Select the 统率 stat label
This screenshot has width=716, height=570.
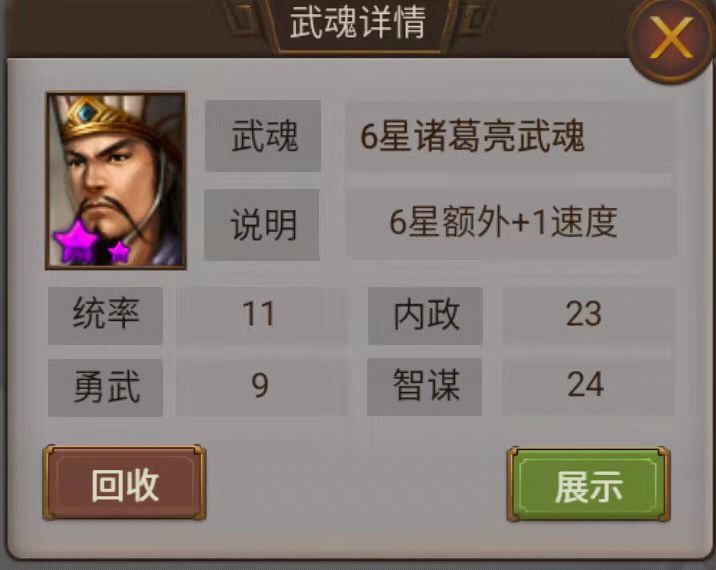(105, 315)
